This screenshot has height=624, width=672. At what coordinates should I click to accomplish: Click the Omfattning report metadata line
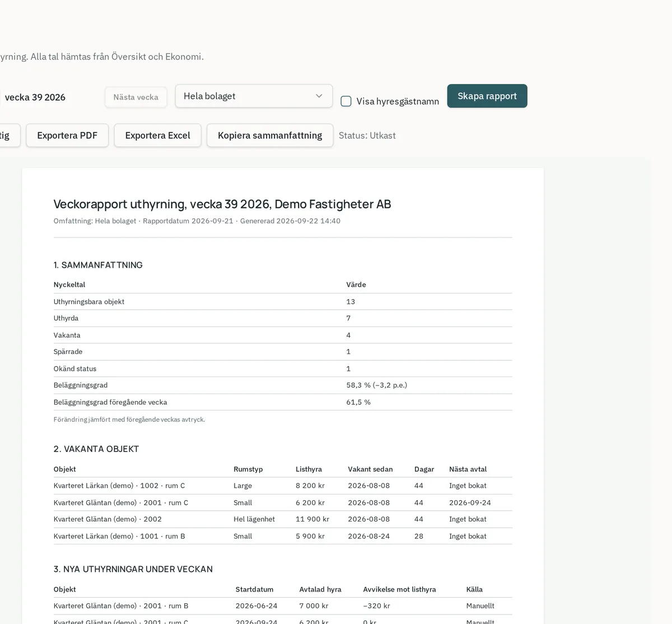(x=197, y=221)
